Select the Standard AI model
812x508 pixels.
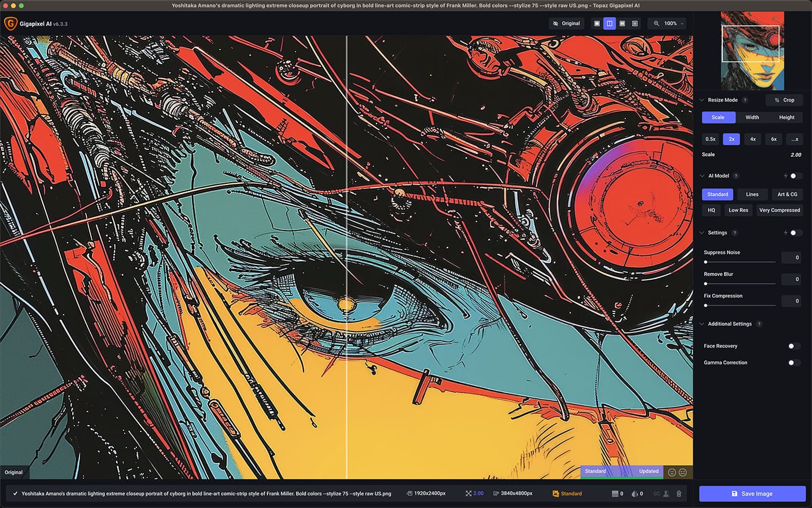coord(718,195)
